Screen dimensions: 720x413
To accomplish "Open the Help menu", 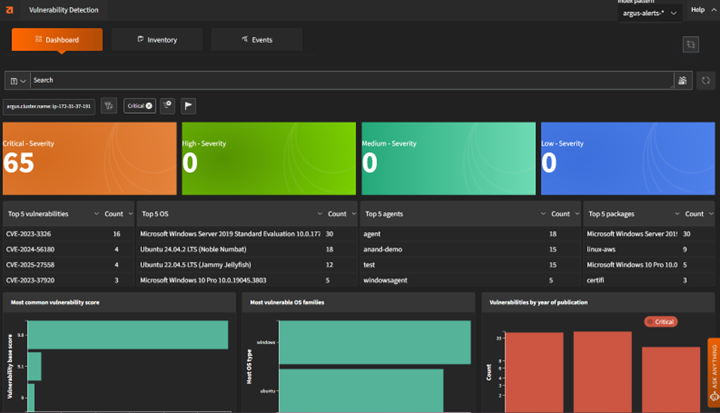I will (698, 10).
